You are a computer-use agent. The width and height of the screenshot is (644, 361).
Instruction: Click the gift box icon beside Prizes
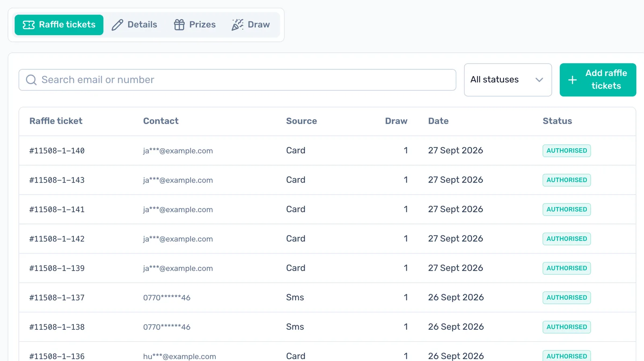click(179, 25)
